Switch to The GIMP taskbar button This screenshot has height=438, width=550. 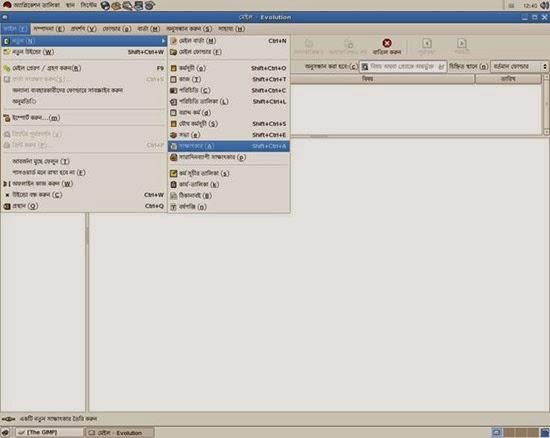[x=49, y=432]
